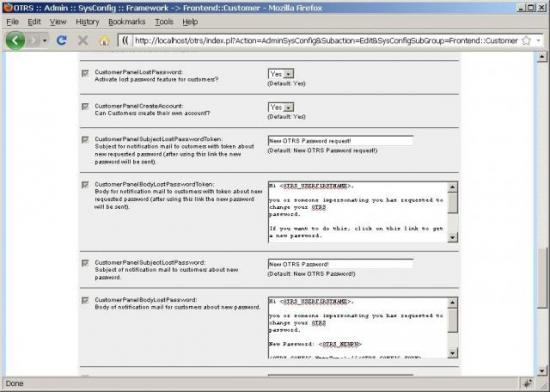Toggle the CustomerPanelSubjectLostPasswordToken checkbox
The image size is (550, 392).
tap(85, 140)
